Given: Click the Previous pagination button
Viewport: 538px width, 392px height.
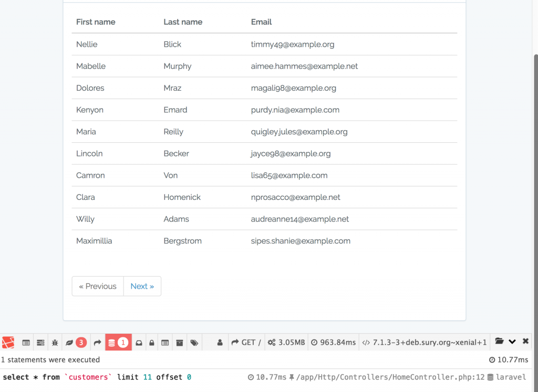Looking at the screenshot, I should (x=97, y=286).
